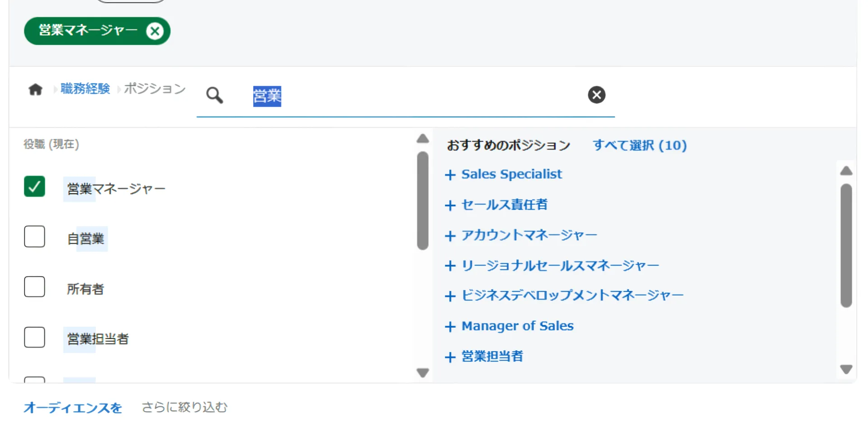Add アカウントマネージャー suggested position
868x424 pixels.
tap(521, 235)
